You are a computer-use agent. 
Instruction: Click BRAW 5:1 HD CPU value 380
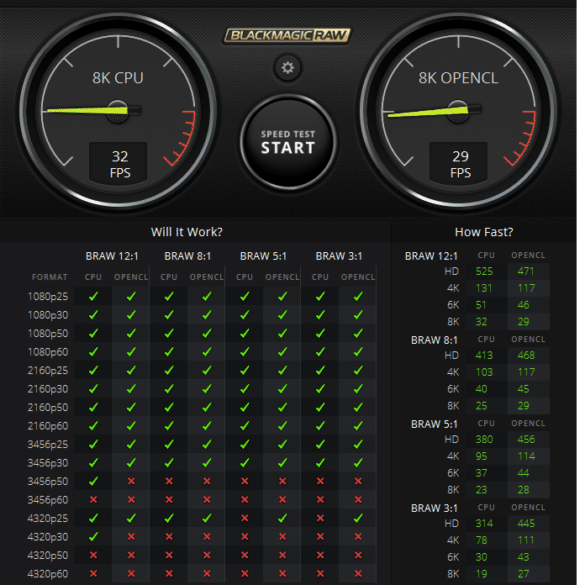(x=484, y=439)
